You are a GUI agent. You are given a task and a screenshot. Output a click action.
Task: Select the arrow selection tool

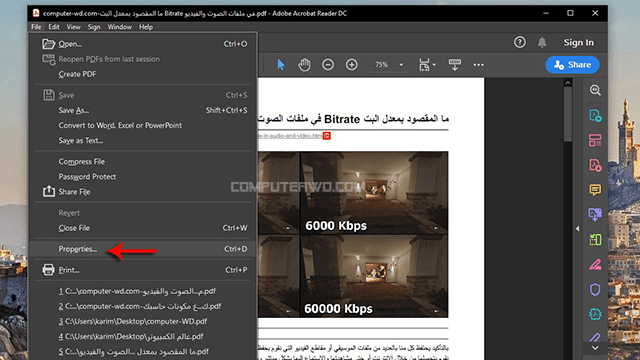tap(280, 64)
